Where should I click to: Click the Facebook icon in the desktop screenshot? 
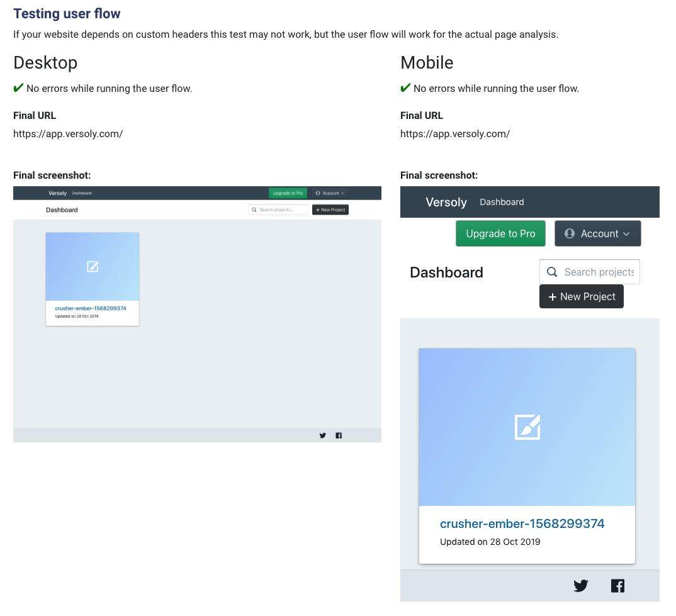[x=339, y=435]
